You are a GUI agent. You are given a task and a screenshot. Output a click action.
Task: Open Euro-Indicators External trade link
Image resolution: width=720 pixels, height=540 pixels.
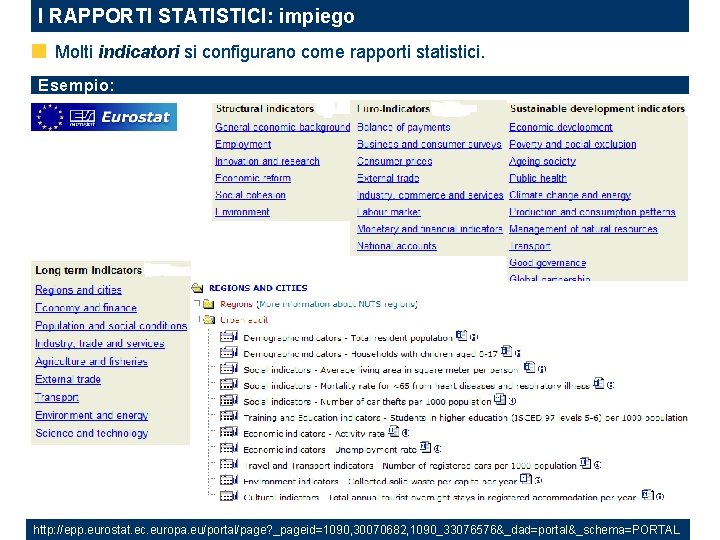point(388,178)
